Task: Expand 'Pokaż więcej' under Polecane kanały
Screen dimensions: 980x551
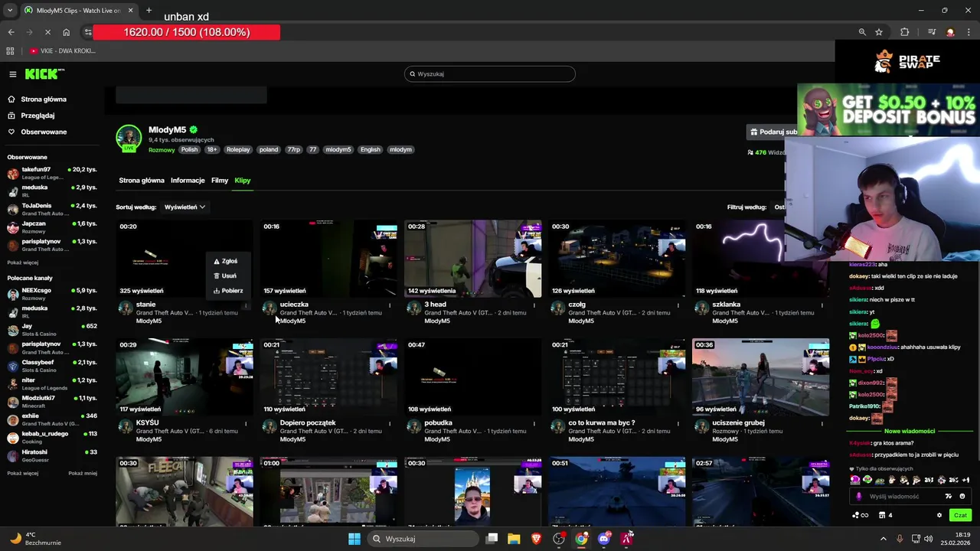Action: [22, 473]
